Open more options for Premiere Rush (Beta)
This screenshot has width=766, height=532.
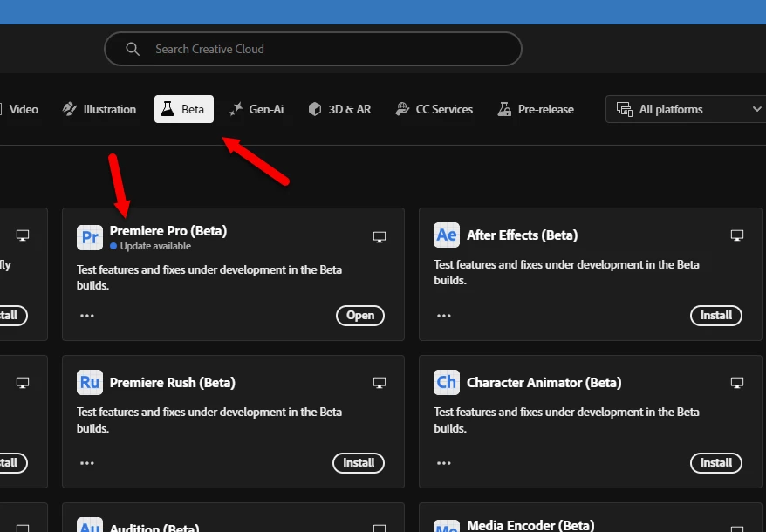[x=87, y=463]
